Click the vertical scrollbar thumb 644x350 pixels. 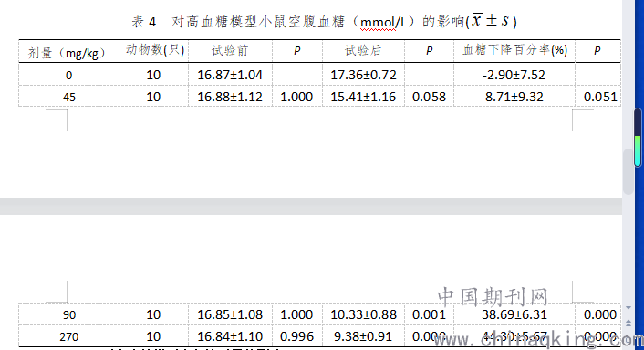tap(628, 171)
